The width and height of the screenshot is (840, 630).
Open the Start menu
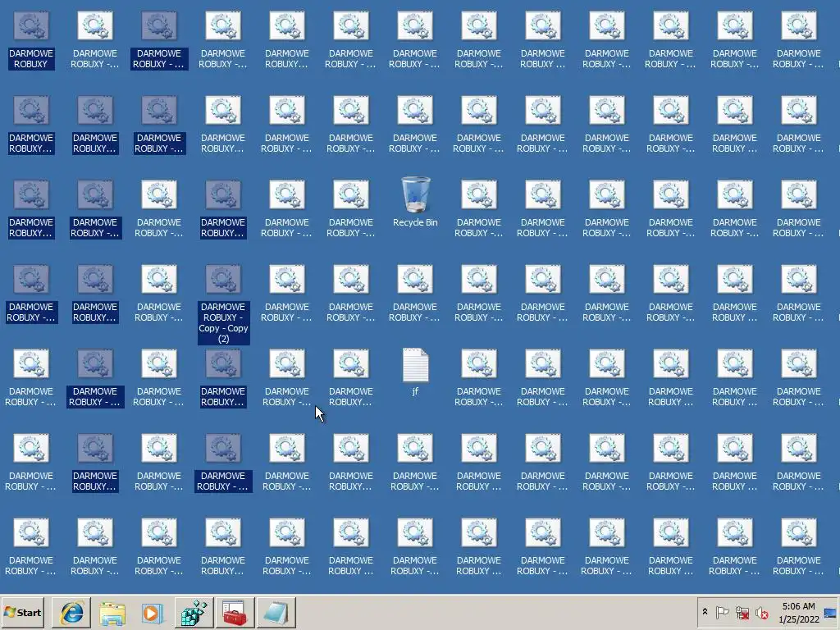pyautogui.click(x=22, y=612)
